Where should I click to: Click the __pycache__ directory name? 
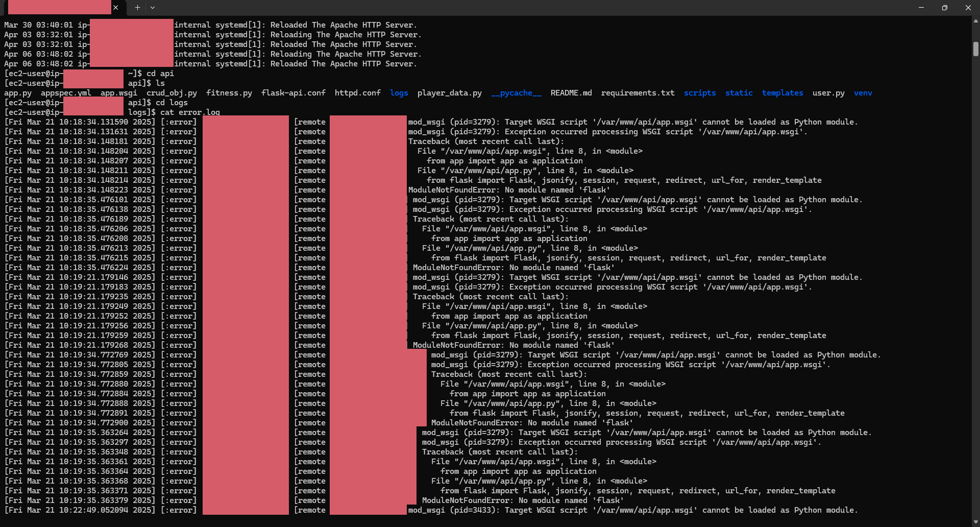coord(516,93)
